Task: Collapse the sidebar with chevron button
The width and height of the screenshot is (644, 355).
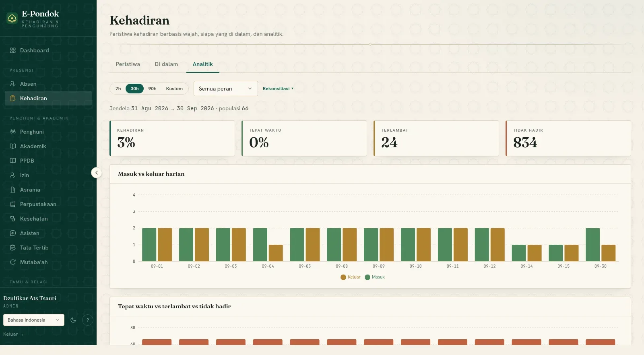Action: [x=97, y=173]
